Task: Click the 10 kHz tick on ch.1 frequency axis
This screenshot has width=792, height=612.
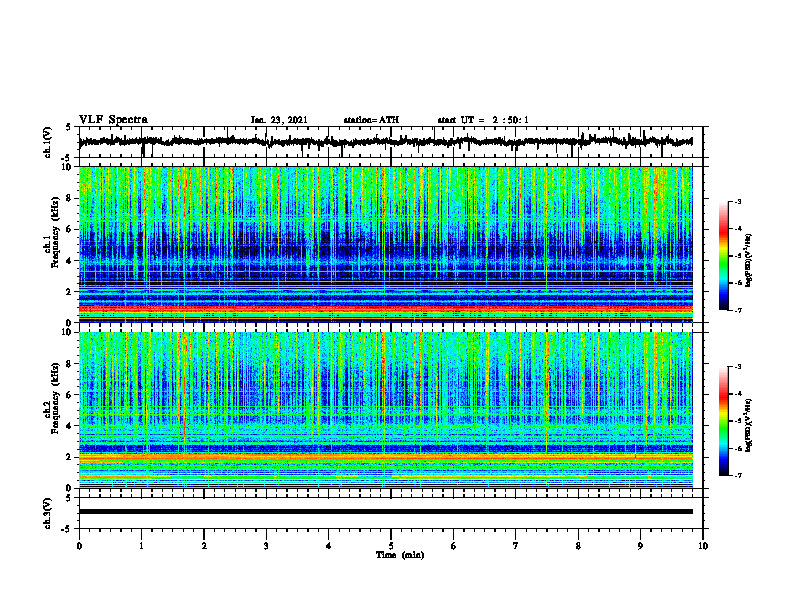Action: [x=68, y=167]
